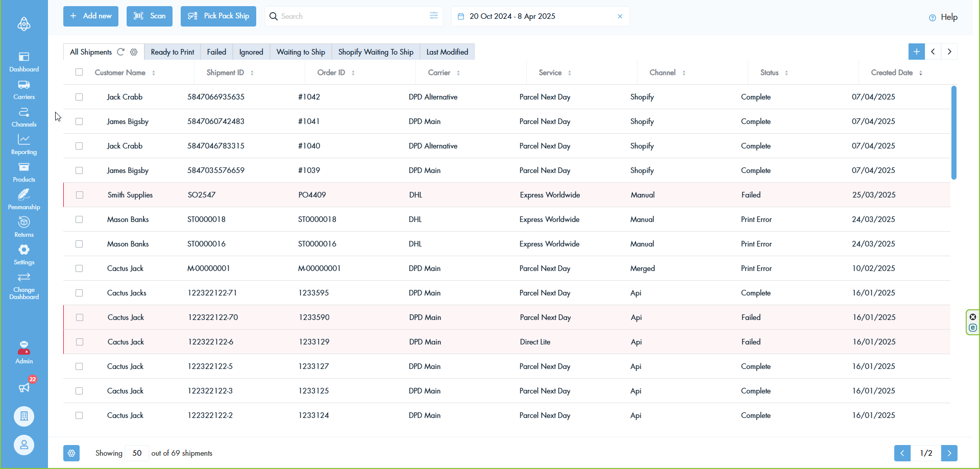Viewport: 980px width, 469px height.
Task: Click the Pick Pack Ship button
Action: tap(218, 16)
